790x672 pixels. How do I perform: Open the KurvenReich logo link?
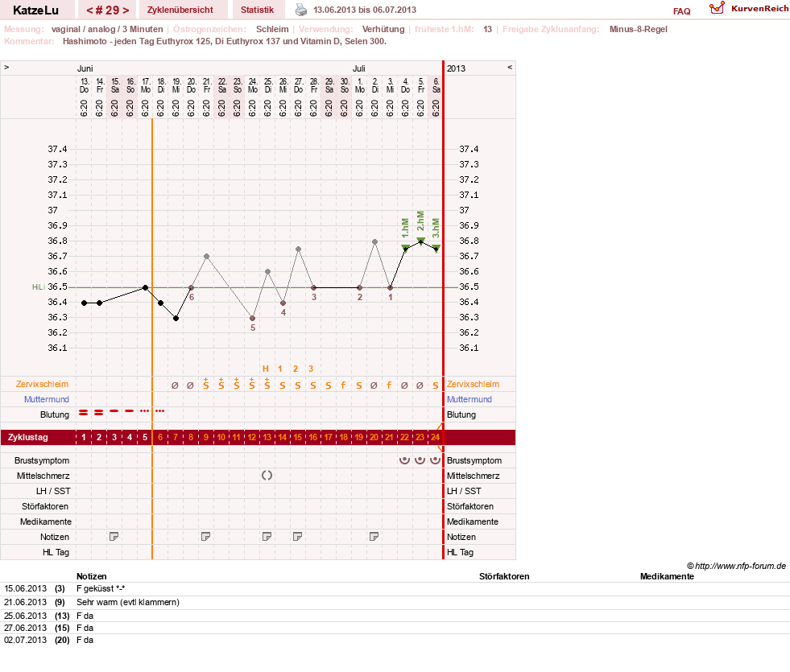pos(749,9)
